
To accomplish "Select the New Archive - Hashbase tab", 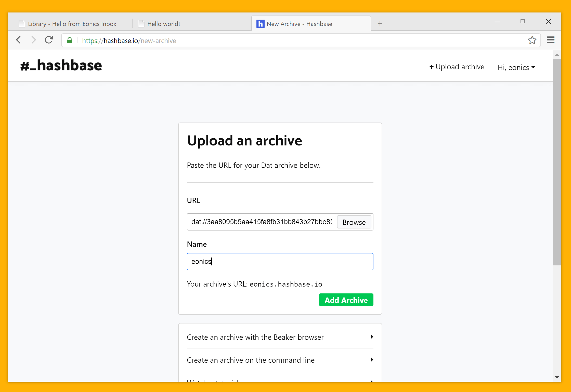I will [299, 23].
